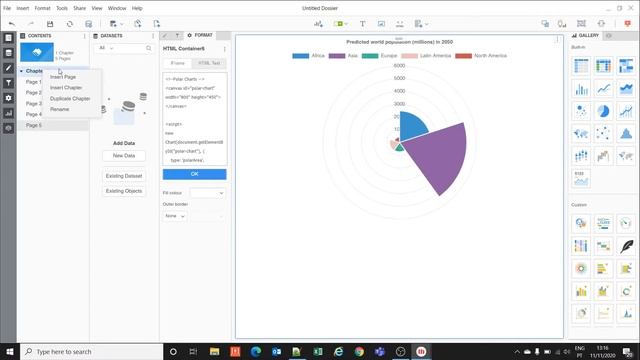This screenshot has width=640, height=360.
Task: Click into the HTML code text area
Action: coord(194,119)
